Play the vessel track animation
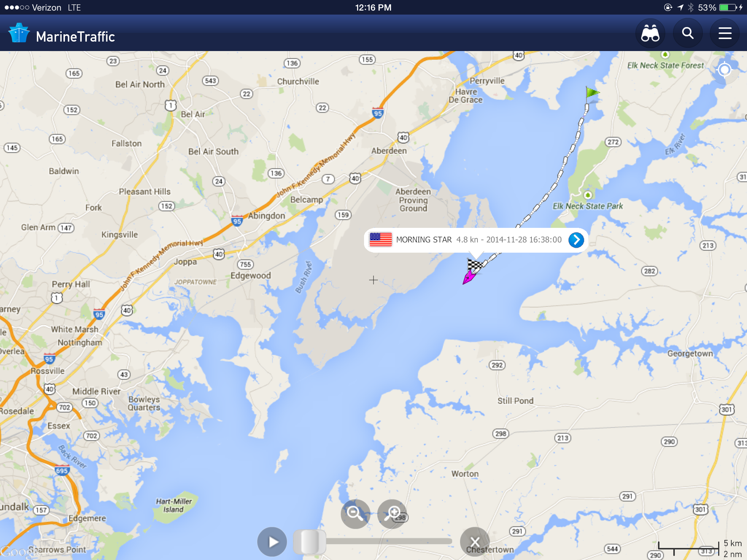The image size is (747, 560). click(272, 542)
